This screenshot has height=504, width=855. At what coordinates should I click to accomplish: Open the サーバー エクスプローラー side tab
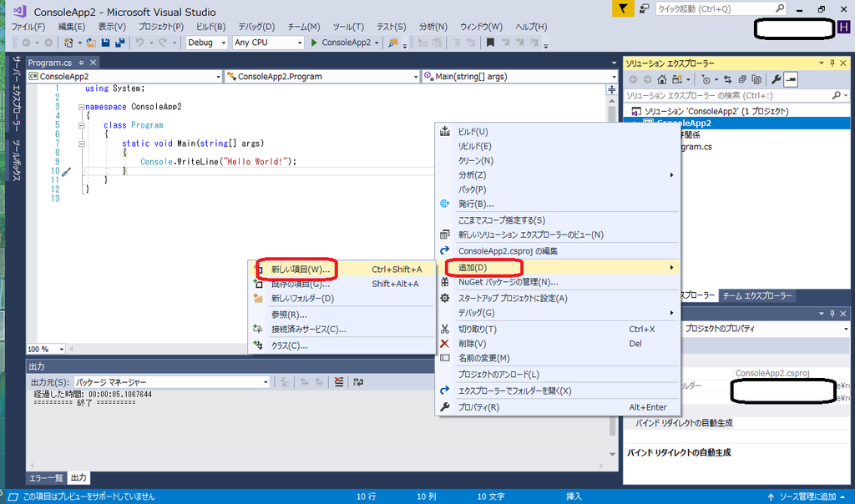click(x=17, y=93)
